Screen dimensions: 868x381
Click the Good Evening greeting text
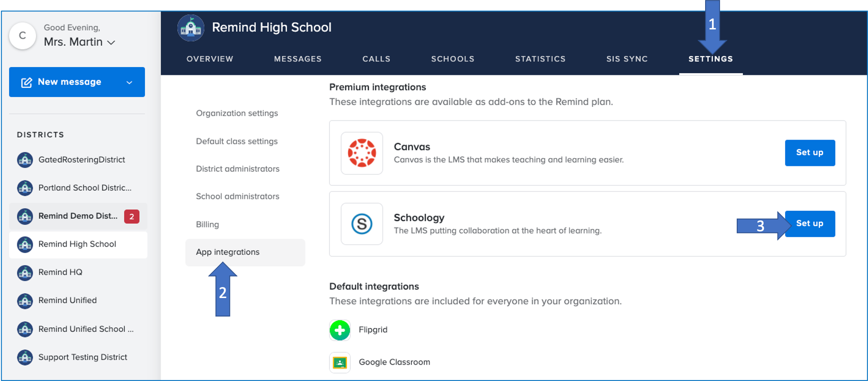coord(72,28)
